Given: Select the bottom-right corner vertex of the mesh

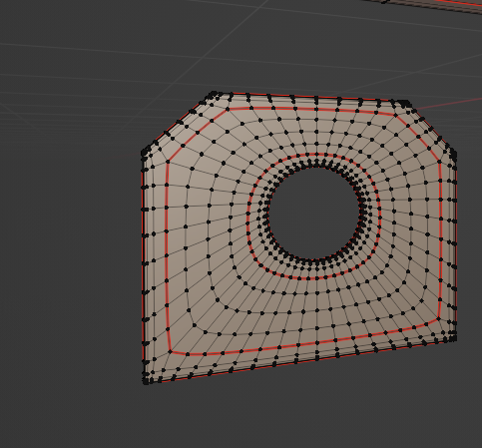Looking at the screenshot, I should pos(454,338).
